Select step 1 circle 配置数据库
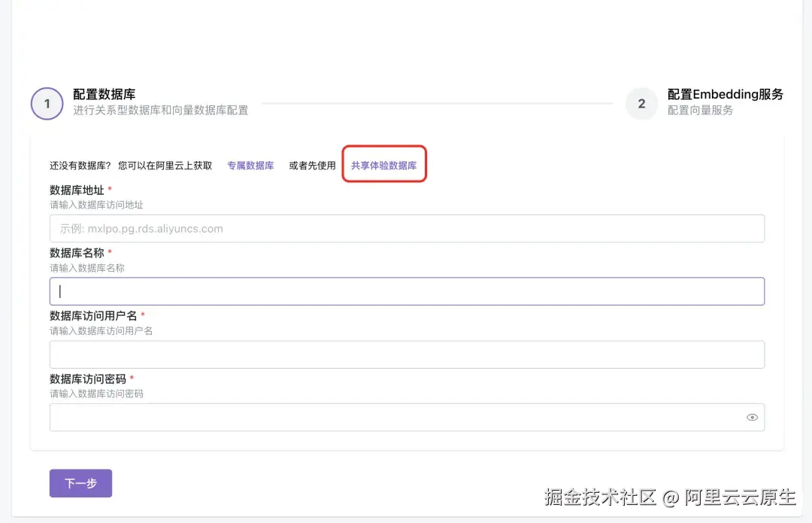Viewport: 812px width, 523px height. click(47, 104)
